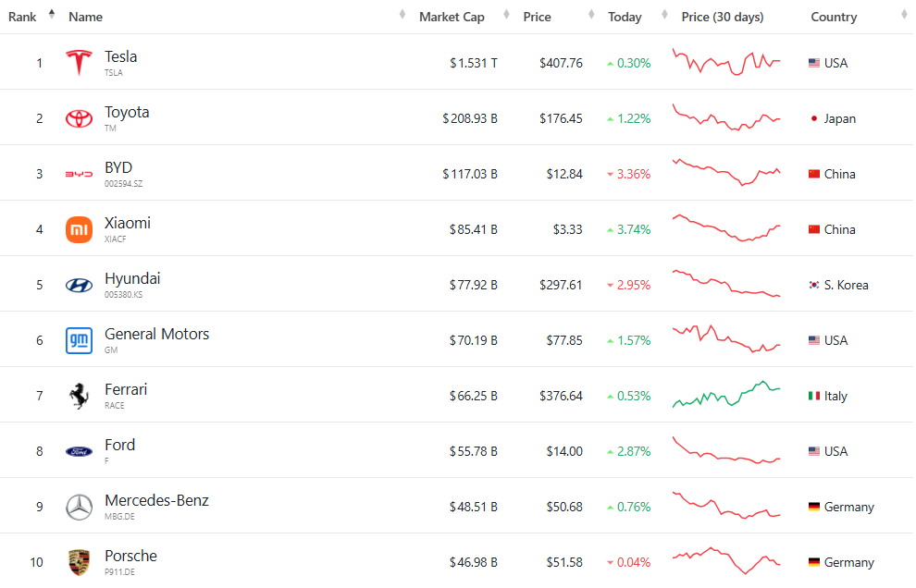This screenshot has width=916, height=588.
Task: Click the Xiaomi orange logo icon
Action: [79, 229]
